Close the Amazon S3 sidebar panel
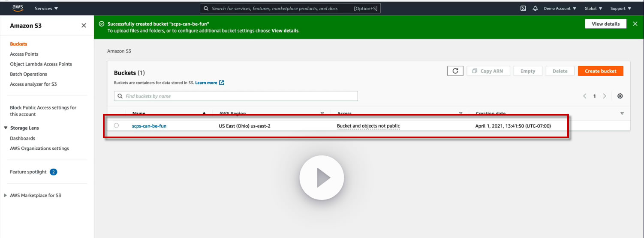644x238 pixels. click(x=84, y=26)
